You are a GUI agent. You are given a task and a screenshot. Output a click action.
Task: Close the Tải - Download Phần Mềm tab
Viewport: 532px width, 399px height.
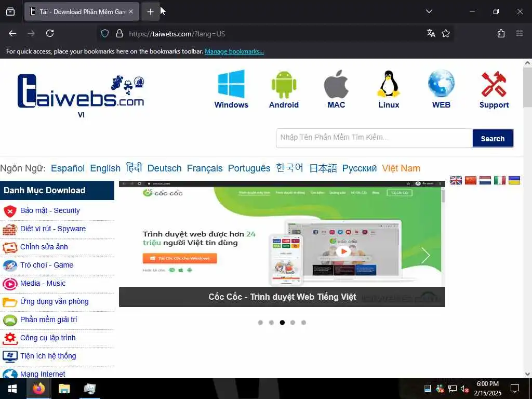point(130,12)
